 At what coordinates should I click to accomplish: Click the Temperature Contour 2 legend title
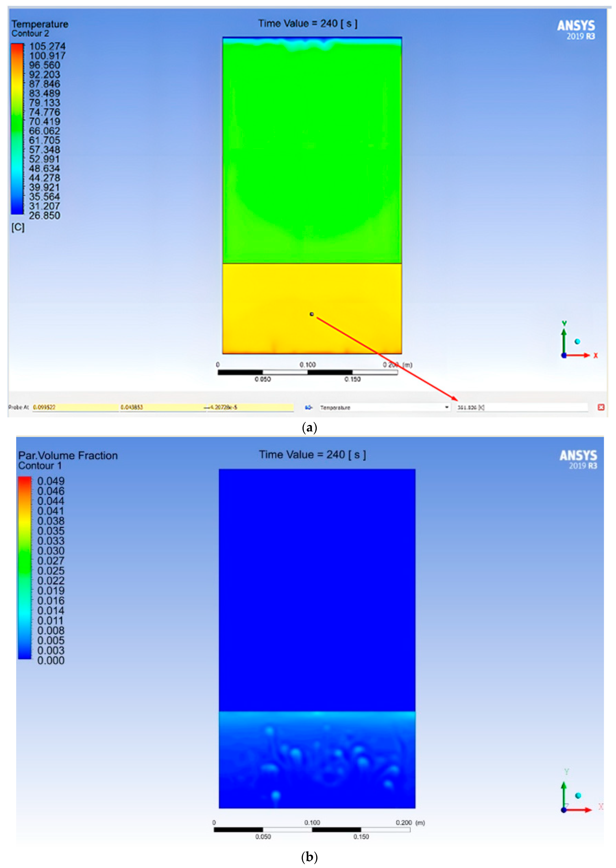tap(39, 28)
